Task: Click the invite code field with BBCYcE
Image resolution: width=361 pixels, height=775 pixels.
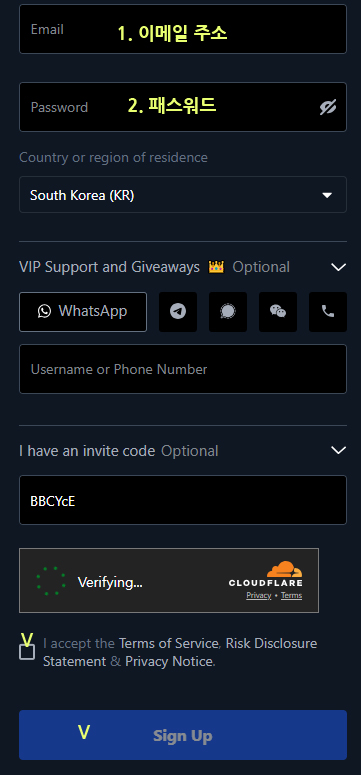Action: (183, 500)
